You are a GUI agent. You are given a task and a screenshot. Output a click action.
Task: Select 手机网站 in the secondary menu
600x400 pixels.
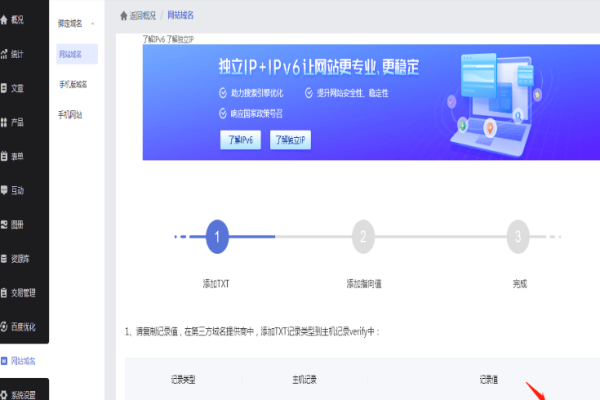point(70,114)
